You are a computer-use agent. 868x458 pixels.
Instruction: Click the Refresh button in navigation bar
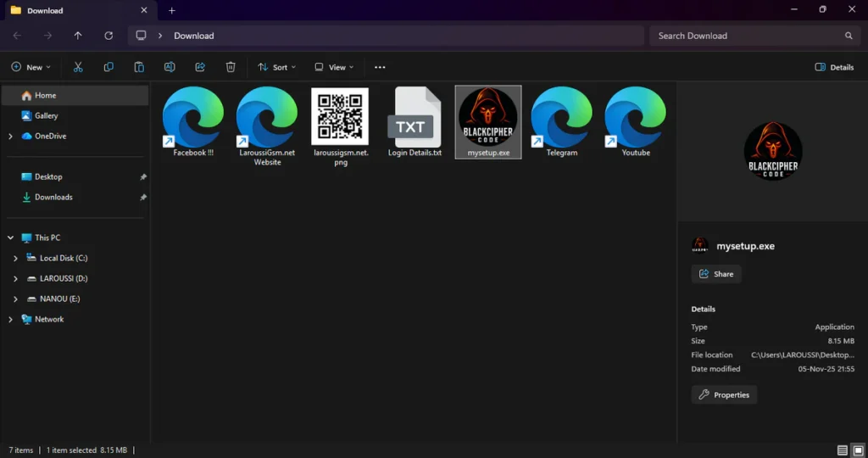tap(108, 36)
